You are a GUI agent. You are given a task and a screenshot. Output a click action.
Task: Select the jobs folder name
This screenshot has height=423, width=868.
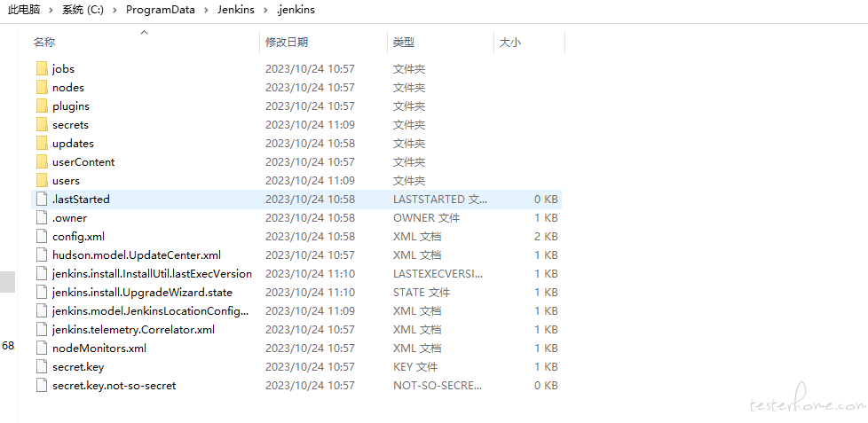click(x=63, y=69)
